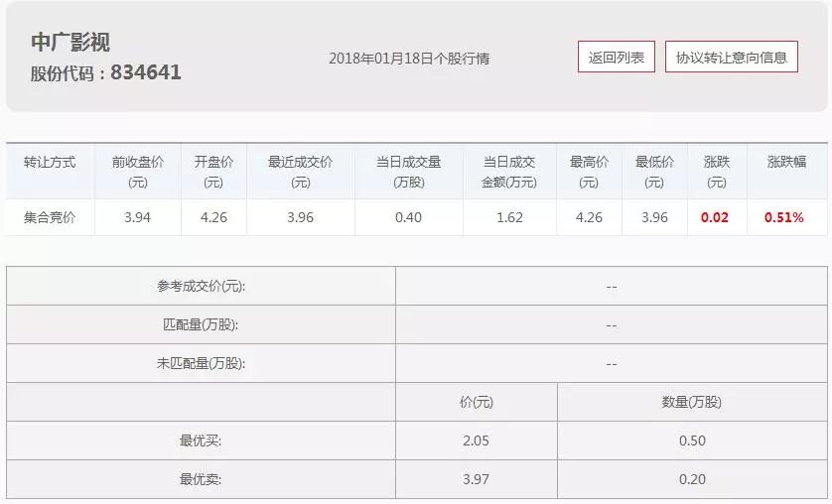
Task: Click the 价(元) header cell
Action: point(477,402)
